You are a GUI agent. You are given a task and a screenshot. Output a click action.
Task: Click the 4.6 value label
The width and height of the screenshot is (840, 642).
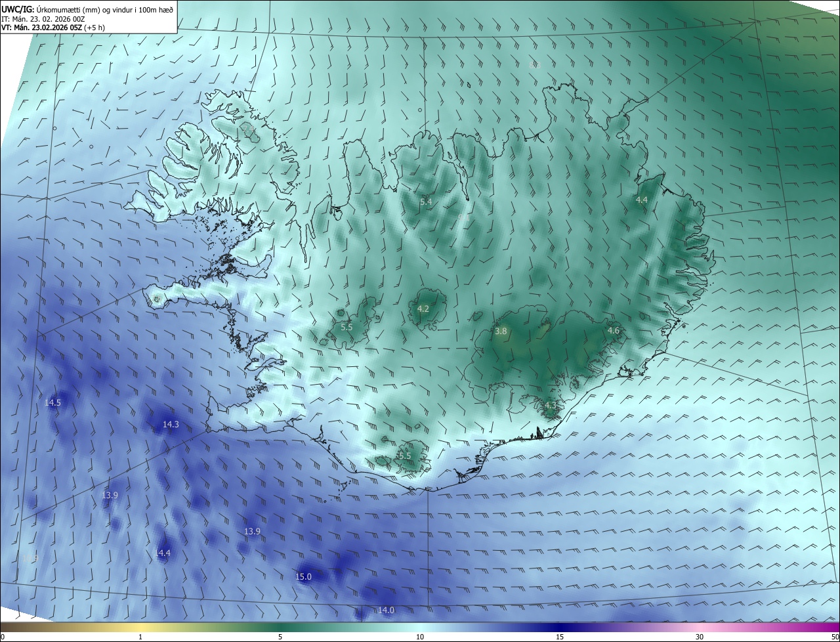(x=614, y=331)
